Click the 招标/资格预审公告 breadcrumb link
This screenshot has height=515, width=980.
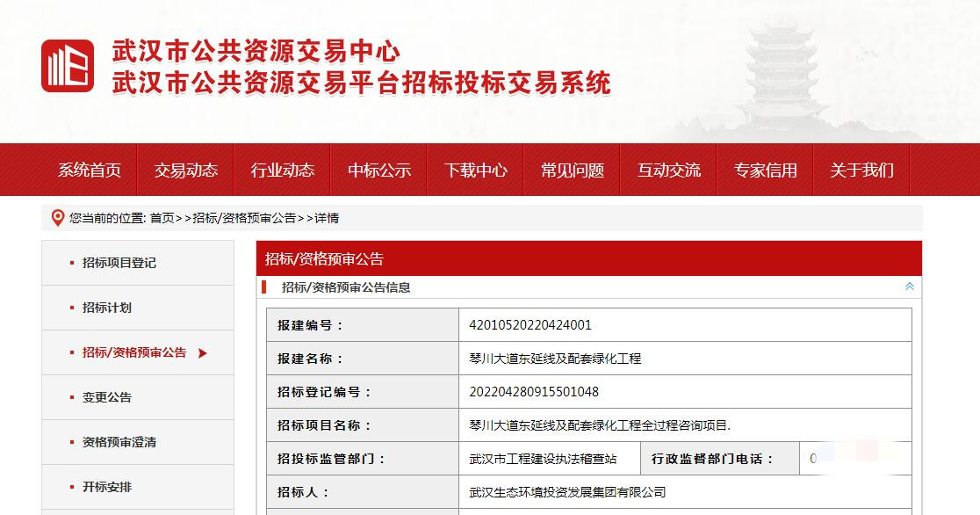pyautogui.click(x=244, y=218)
